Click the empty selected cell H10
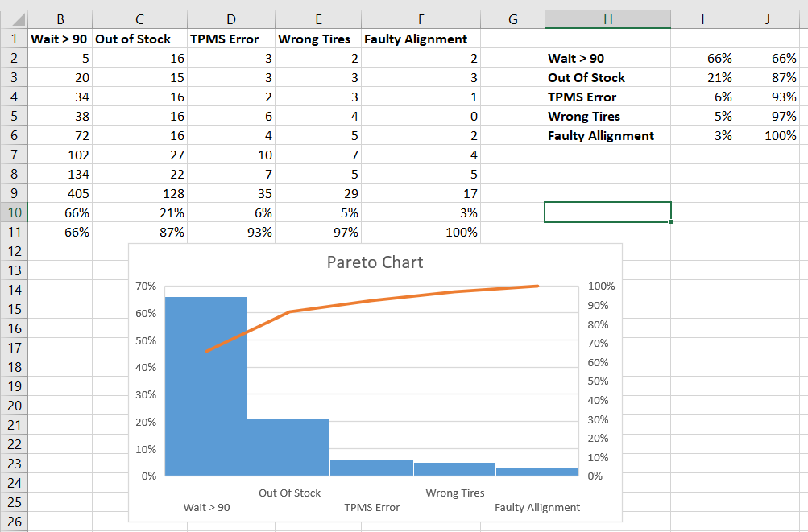The width and height of the screenshot is (808, 532). tap(607, 212)
